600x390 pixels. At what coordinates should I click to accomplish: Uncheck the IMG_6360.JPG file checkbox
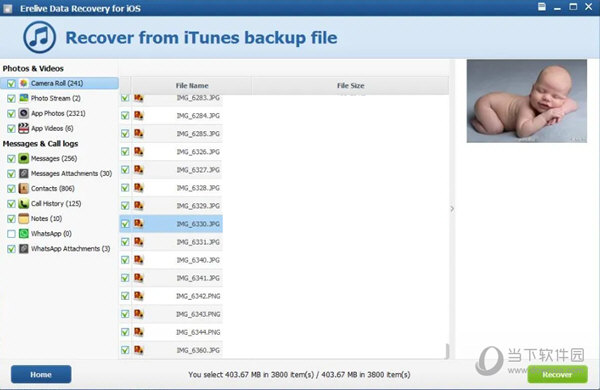pos(125,350)
